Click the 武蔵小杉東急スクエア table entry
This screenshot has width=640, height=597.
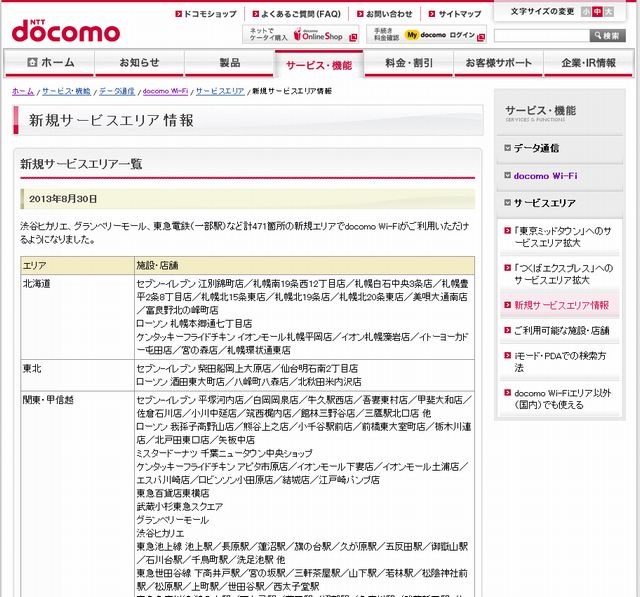180,506
